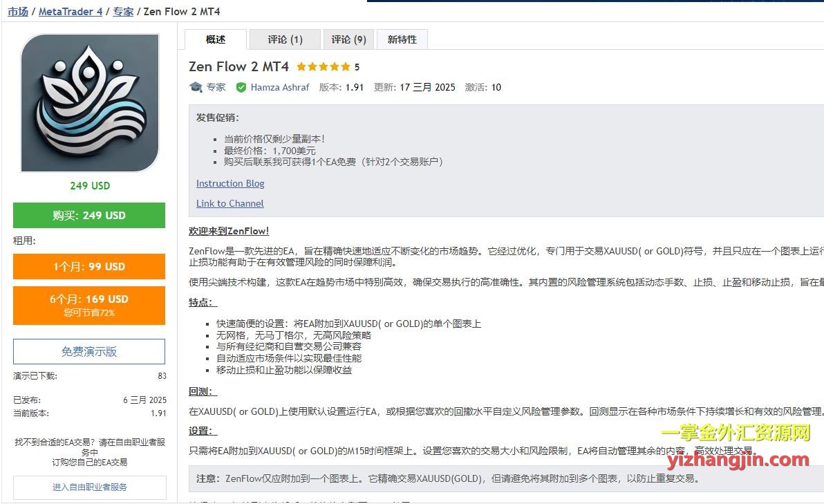The width and height of the screenshot is (824, 504).
Task: Click the green 249 USD price text
Action: 90,185
